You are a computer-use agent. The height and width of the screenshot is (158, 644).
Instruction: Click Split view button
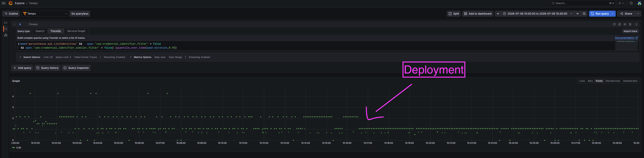[454, 14]
